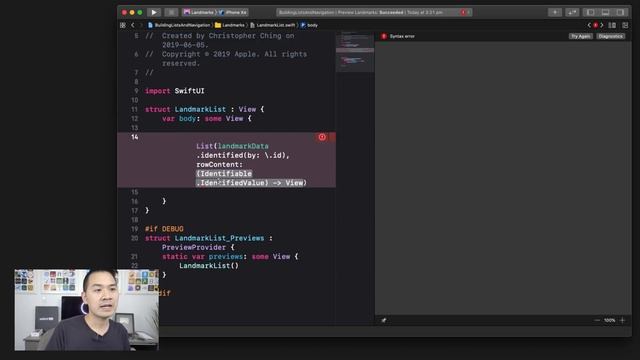This screenshot has height=360, width=640.
Task: Click 'struct LandmarkList_Previews' line
Action: [x=209, y=238]
